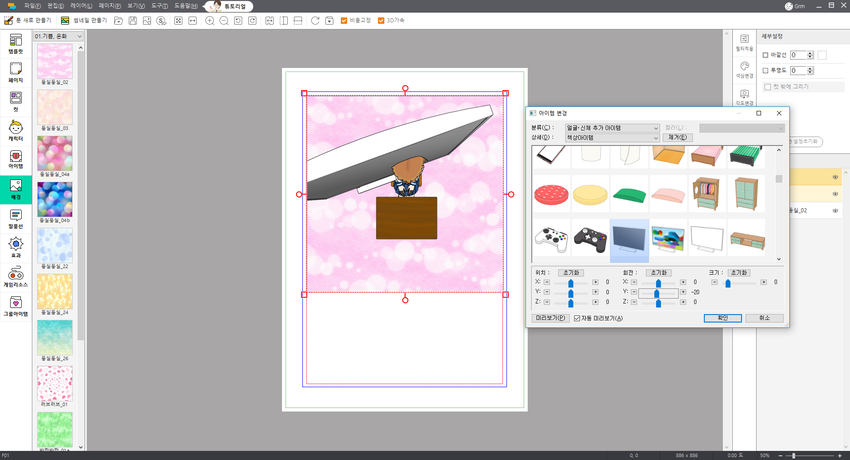Viewport: 850px width, 460px height.
Task: Enable the 투명도 checkbox
Action: click(765, 70)
